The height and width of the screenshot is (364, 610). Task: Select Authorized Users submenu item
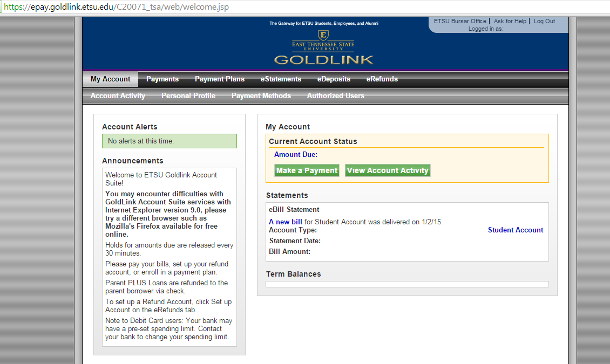pyautogui.click(x=335, y=96)
